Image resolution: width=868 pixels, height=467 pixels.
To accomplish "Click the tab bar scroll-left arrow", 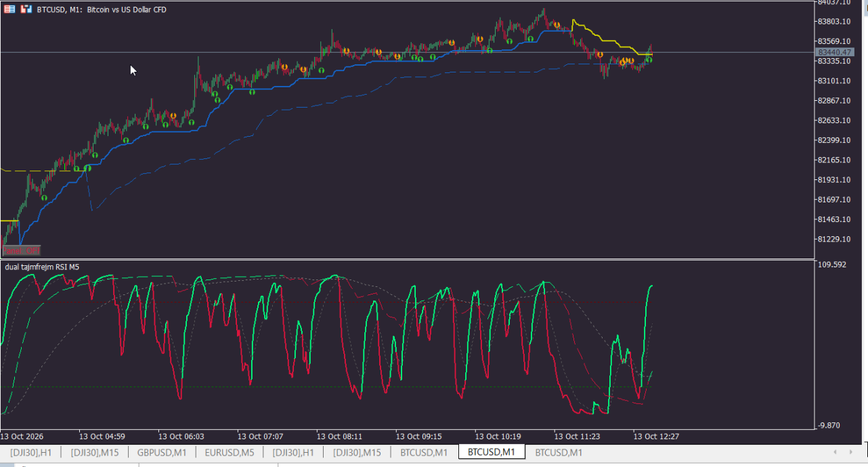I will coord(833,452).
